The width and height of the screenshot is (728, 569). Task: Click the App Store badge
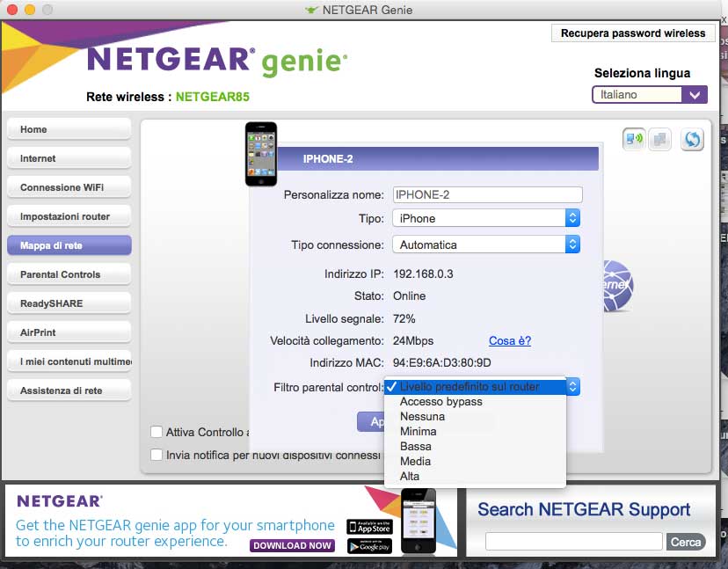tap(369, 527)
